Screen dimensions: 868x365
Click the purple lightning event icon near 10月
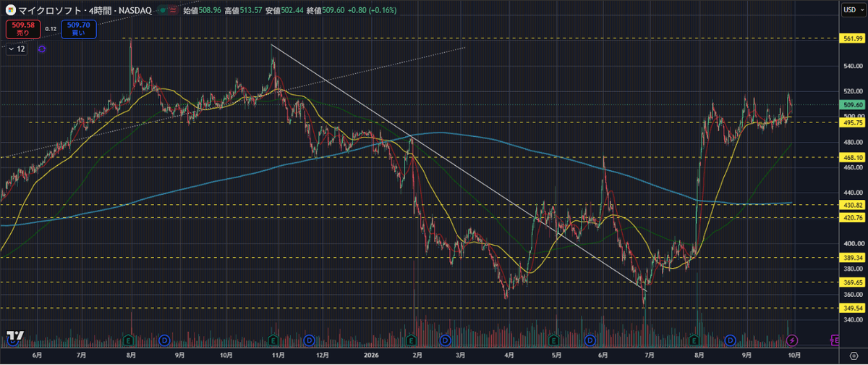point(792,339)
